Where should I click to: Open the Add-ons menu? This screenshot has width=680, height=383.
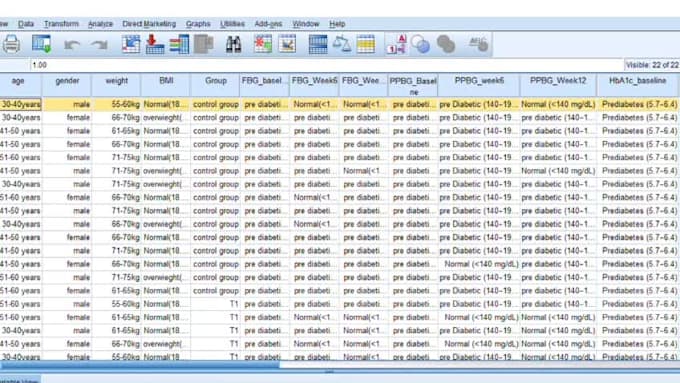268,24
